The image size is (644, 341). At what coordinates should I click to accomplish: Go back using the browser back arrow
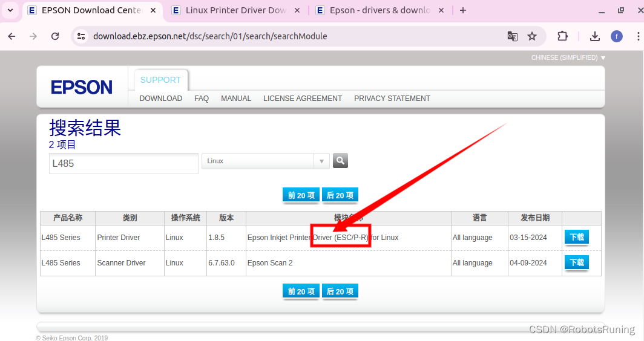pyautogui.click(x=11, y=36)
